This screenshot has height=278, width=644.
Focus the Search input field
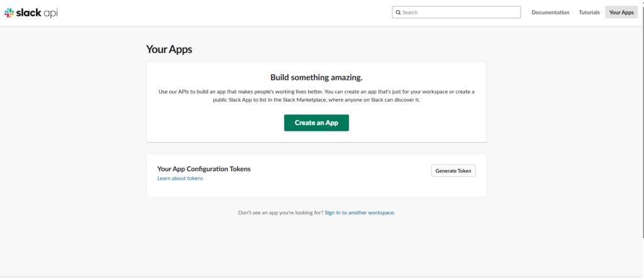pos(459,13)
